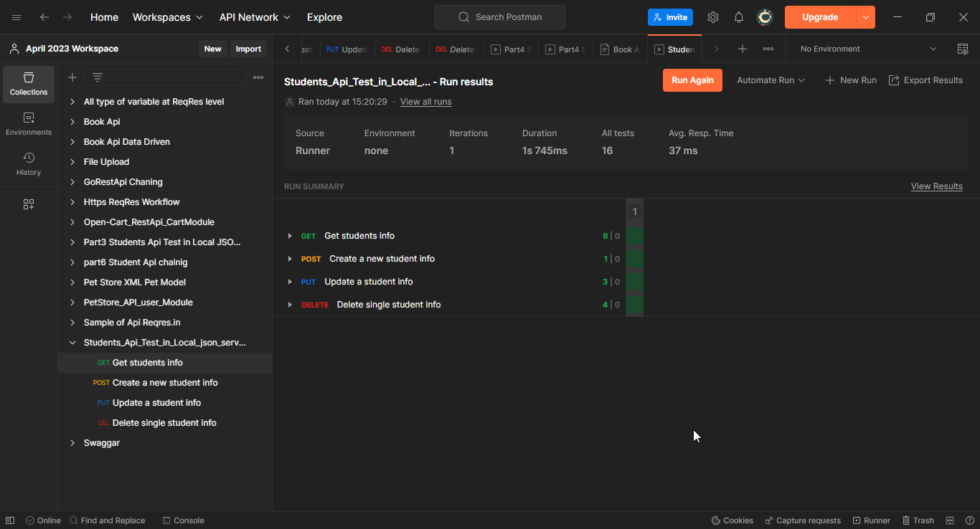The image size is (980, 529).
Task: Click inside the Search Postman field
Action: (x=500, y=16)
